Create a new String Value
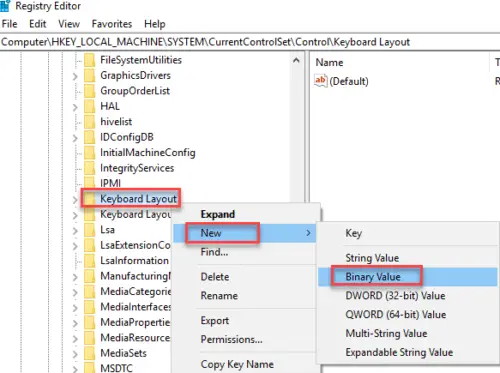Image resolution: width=500 pixels, height=373 pixels. tap(408, 258)
